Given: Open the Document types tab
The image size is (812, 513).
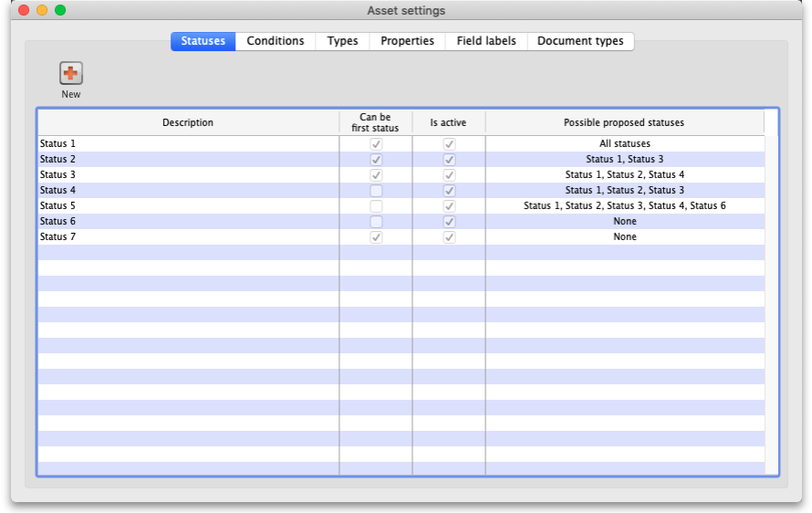Looking at the screenshot, I should click(580, 41).
